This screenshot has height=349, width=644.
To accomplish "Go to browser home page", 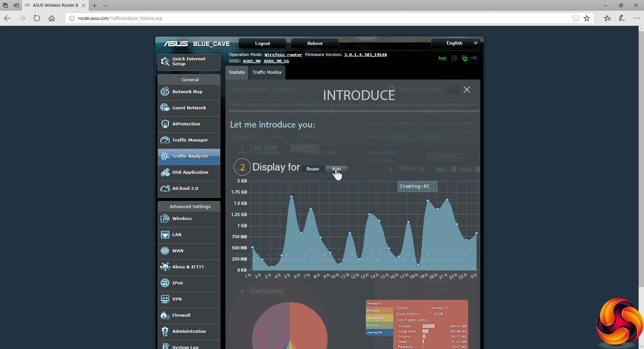I will (52, 18).
